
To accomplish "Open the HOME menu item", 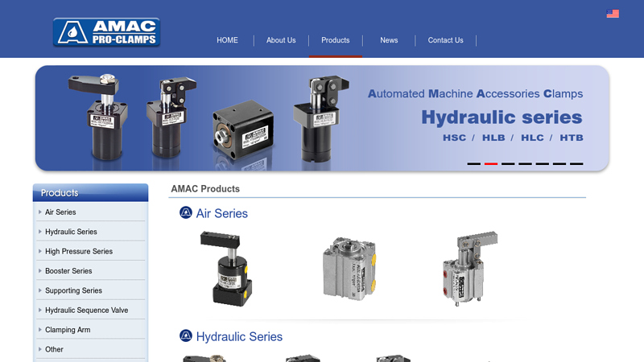I will pyautogui.click(x=227, y=40).
